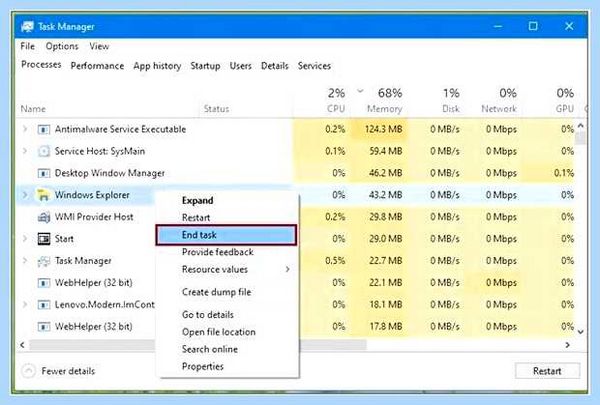The image size is (600, 405).
Task: Sort by the Name column header
Action: pyautogui.click(x=33, y=109)
